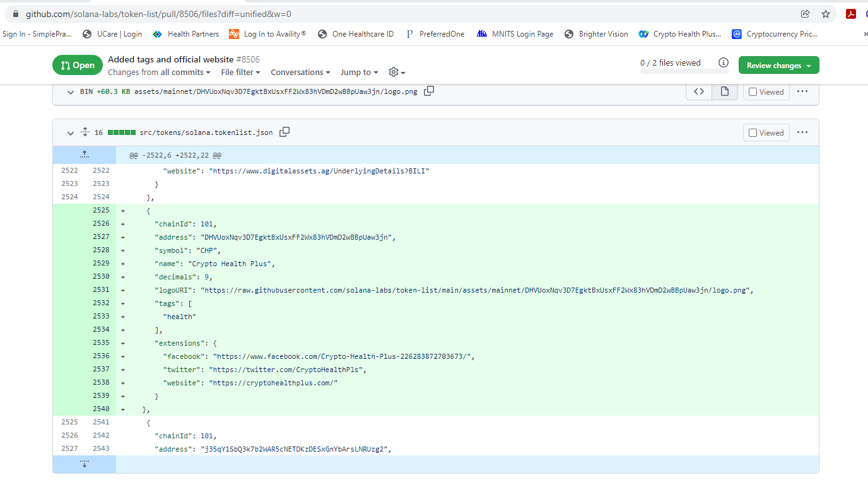
Task: Mark solana.tokenlist.json as Viewed
Action: [x=752, y=132]
